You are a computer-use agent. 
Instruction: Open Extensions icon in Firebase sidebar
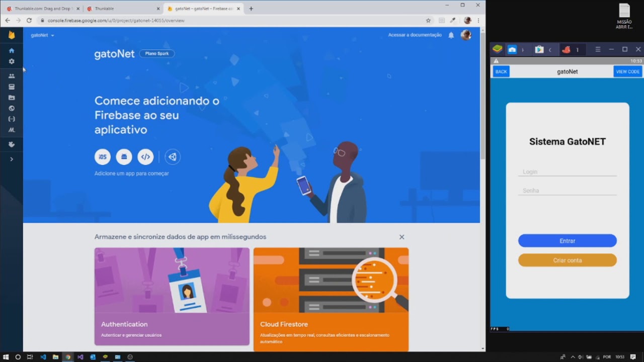point(12,144)
